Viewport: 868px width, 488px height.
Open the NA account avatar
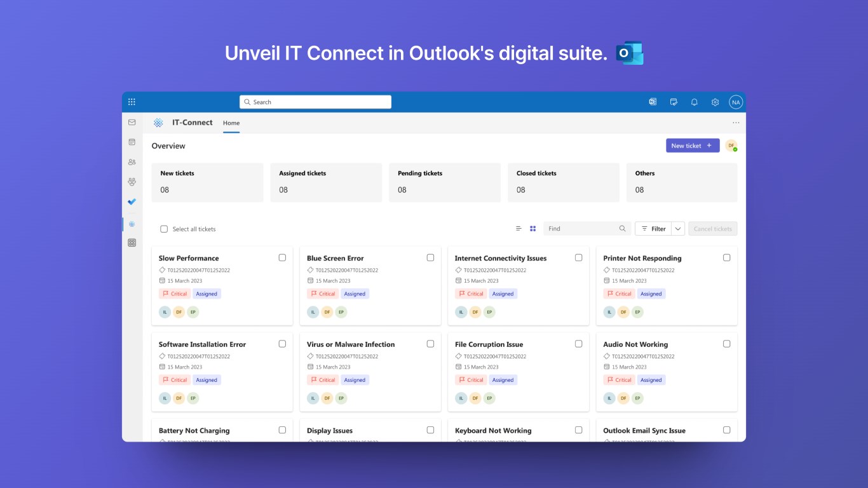point(736,102)
